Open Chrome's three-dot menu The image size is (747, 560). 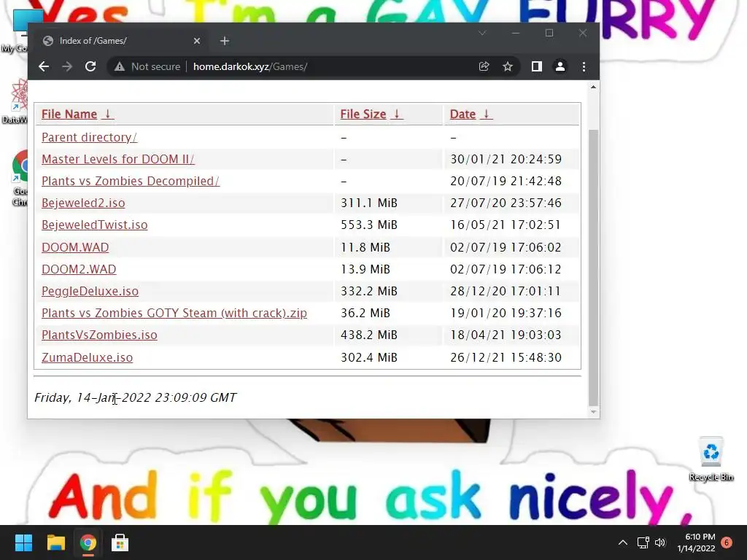[584, 66]
